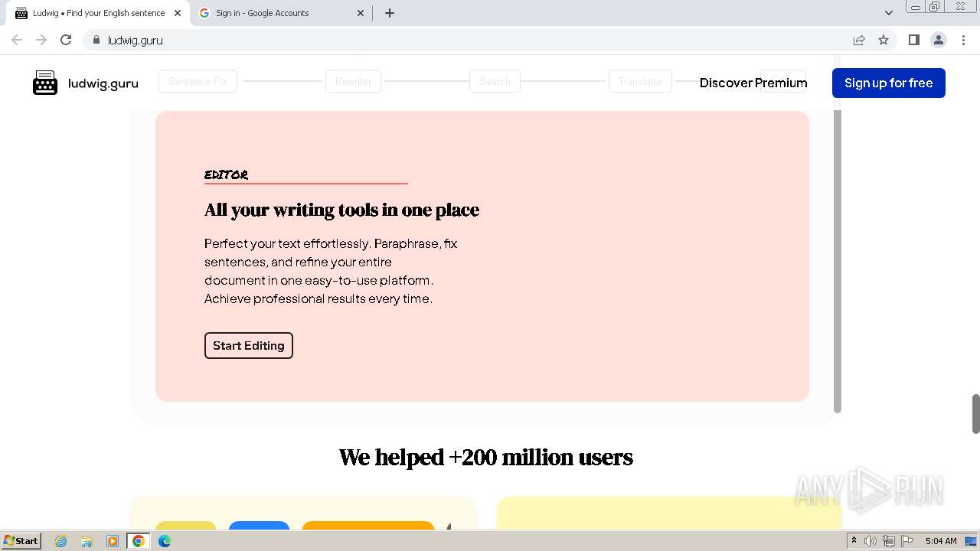Click the Ludwig typewriter logo icon
Viewport: 980px width, 551px height.
(45, 83)
